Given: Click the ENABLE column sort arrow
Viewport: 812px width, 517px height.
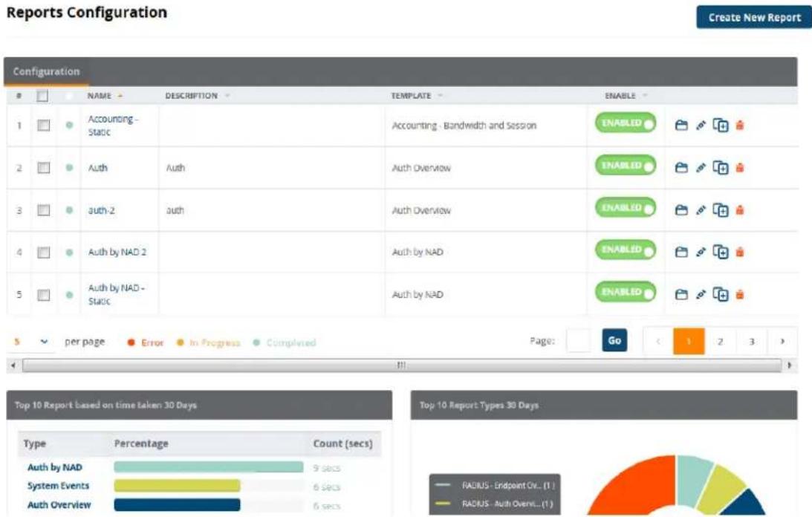Looking at the screenshot, I should (646, 96).
